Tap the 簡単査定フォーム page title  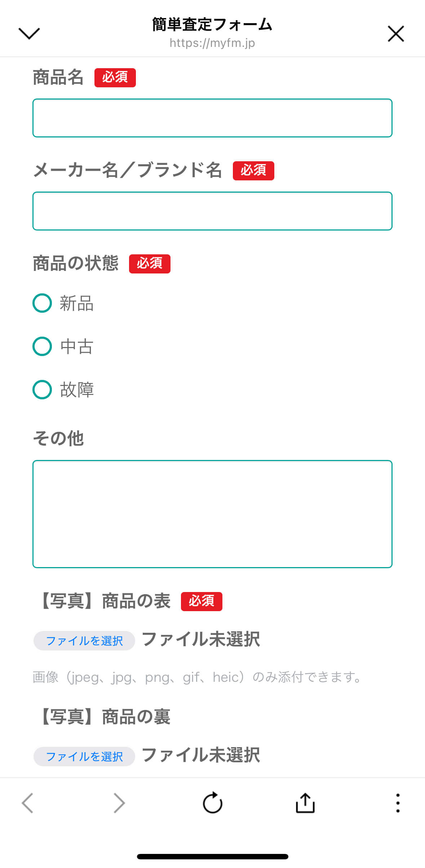coord(212,25)
